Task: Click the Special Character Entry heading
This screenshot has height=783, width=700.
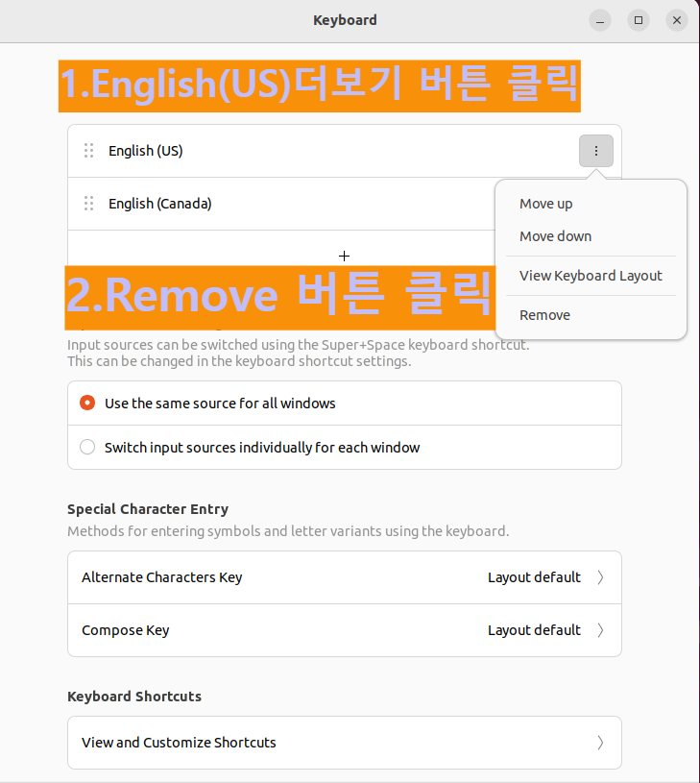Action: coord(148,509)
